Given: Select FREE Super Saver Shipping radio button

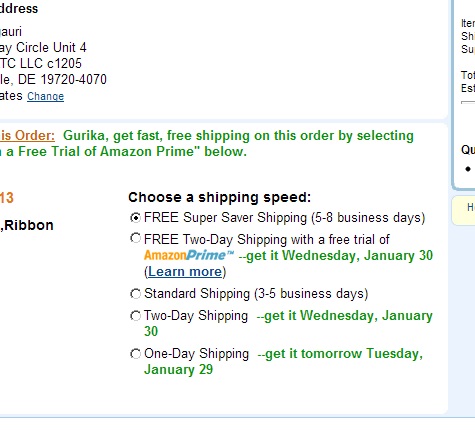Looking at the screenshot, I should 135,218.
